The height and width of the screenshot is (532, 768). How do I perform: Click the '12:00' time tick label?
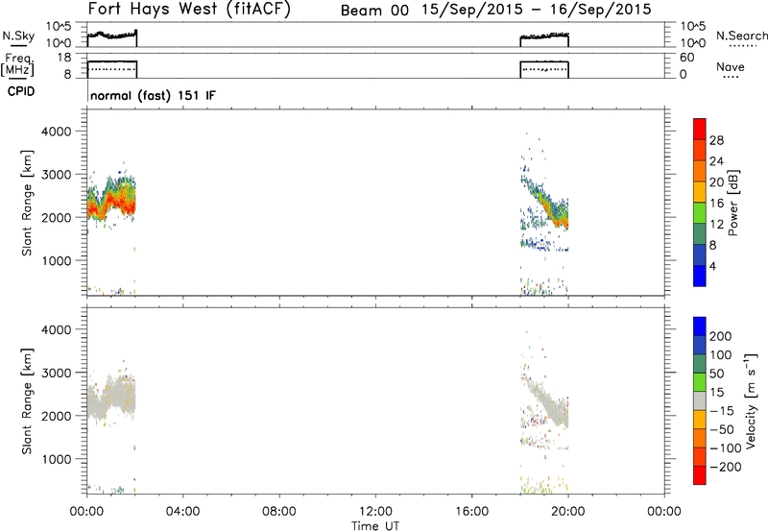tap(375, 512)
